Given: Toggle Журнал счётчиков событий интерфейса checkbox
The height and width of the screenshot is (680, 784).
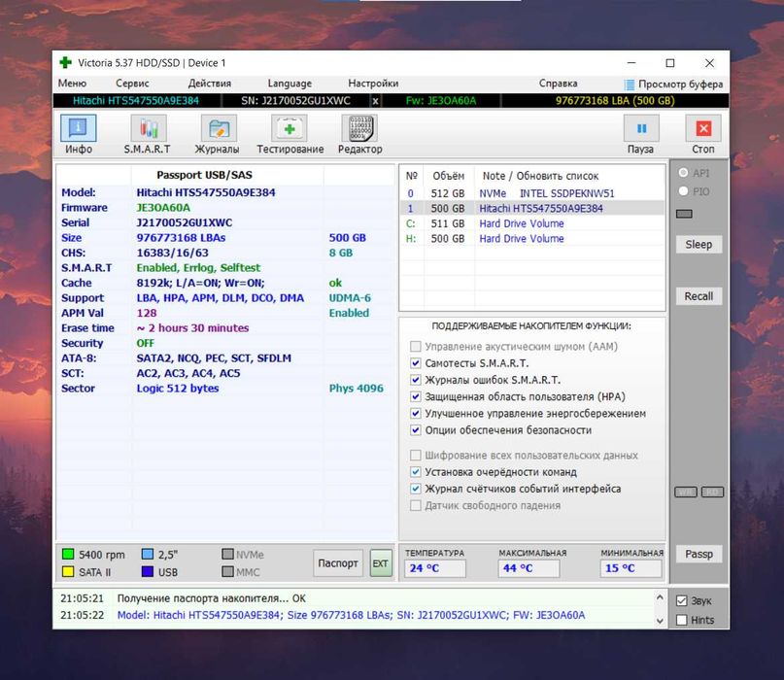Looking at the screenshot, I should [415, 489].
